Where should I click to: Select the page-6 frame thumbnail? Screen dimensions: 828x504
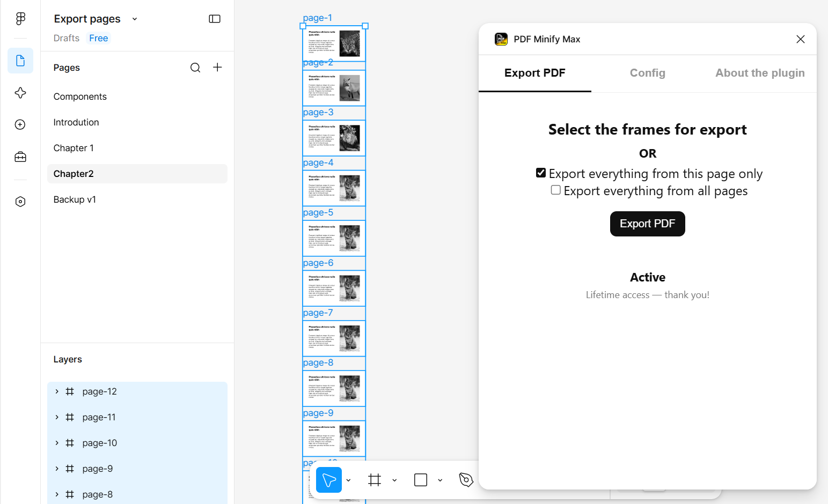[x=334, y=288]
